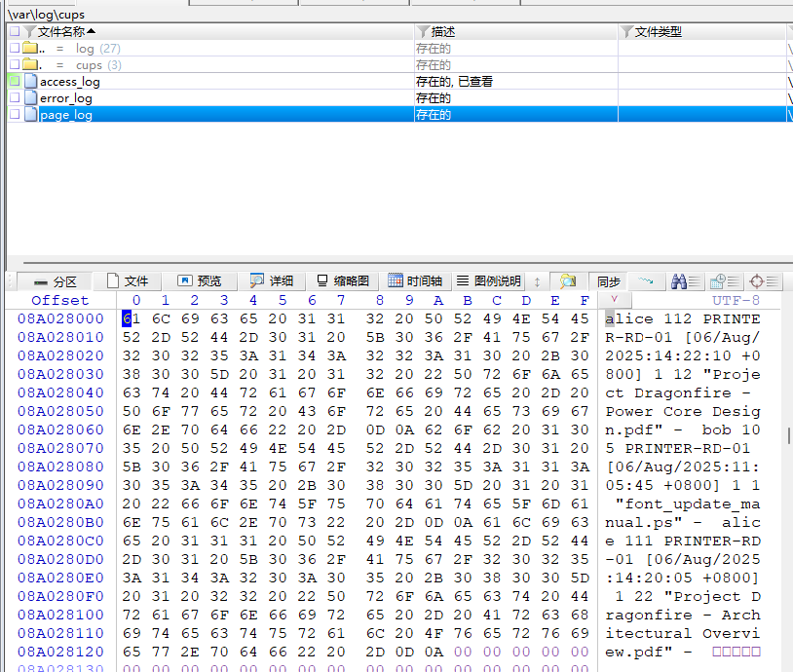Click the clock list icon in the toolbar
793x672 pixels.
click(x=724, y=281)
